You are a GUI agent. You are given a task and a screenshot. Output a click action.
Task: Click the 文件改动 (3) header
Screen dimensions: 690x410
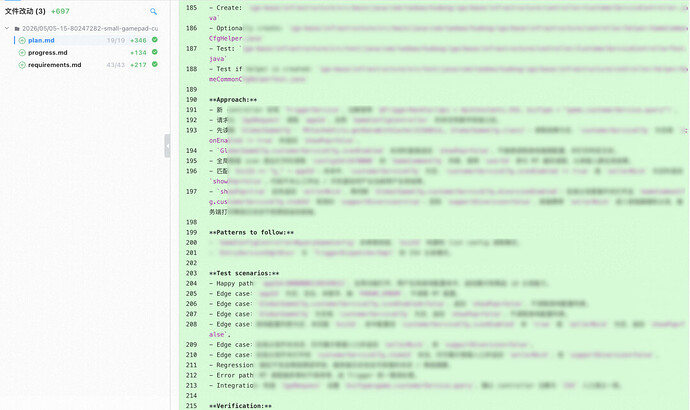25,11
